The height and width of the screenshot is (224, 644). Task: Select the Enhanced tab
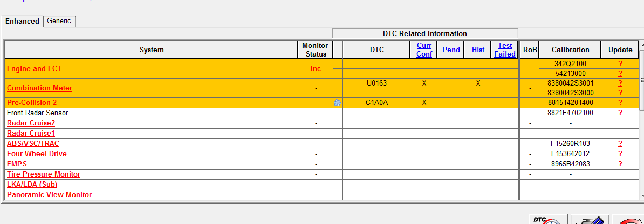pyautogui.click(x=22, y=21)
